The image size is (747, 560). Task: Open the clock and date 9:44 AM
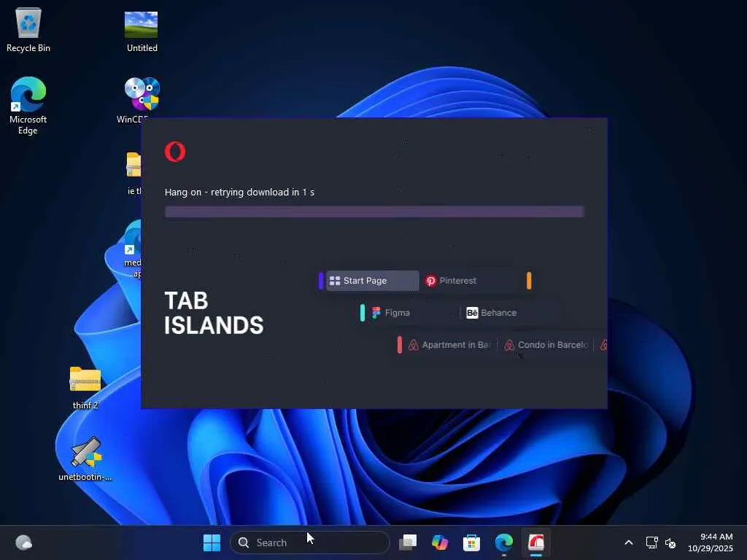coord(711,542)
